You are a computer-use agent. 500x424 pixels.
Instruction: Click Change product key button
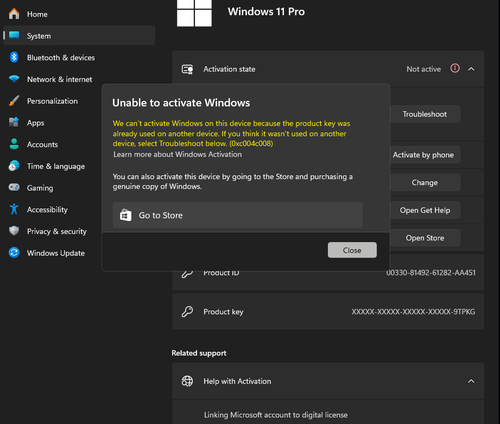(425, 182)
